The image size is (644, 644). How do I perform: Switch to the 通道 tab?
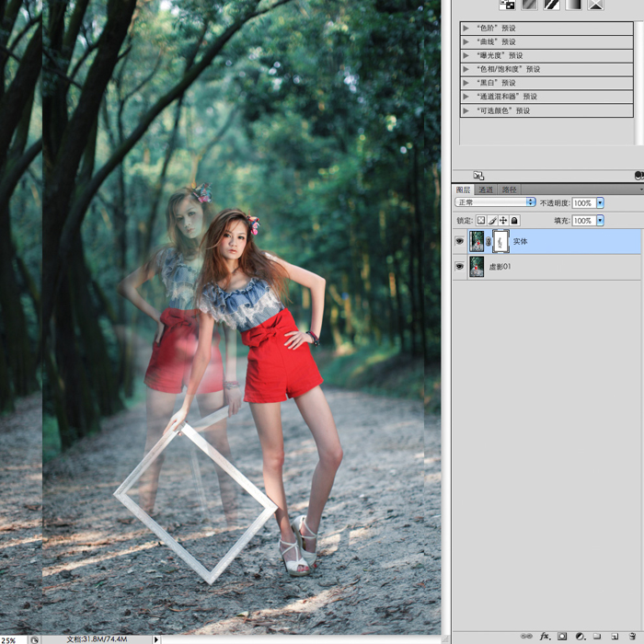coord(486,190)
